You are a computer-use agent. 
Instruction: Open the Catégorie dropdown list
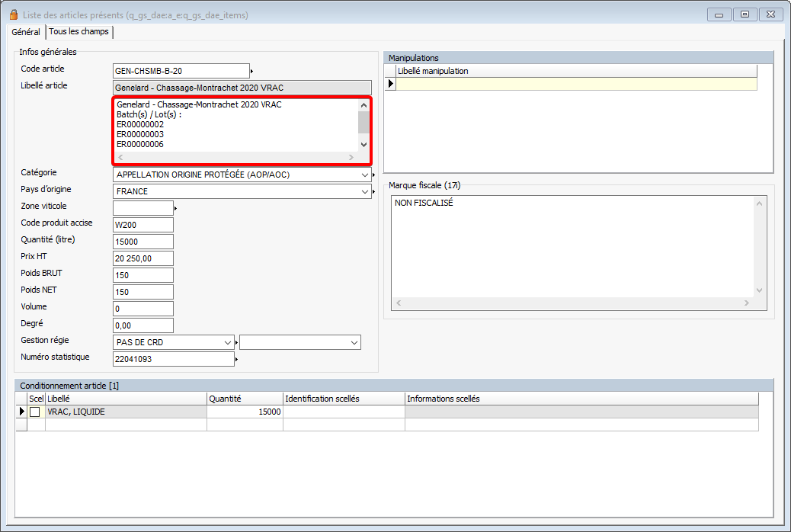pos(366,175)
